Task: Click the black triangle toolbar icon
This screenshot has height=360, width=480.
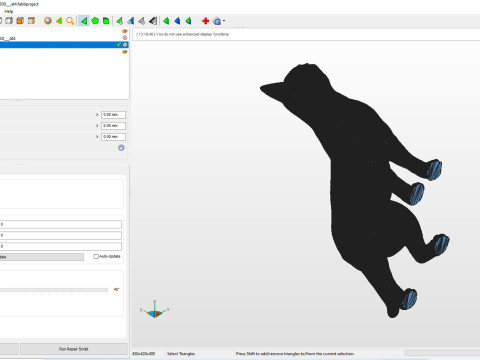Action: tap(153, 21)
